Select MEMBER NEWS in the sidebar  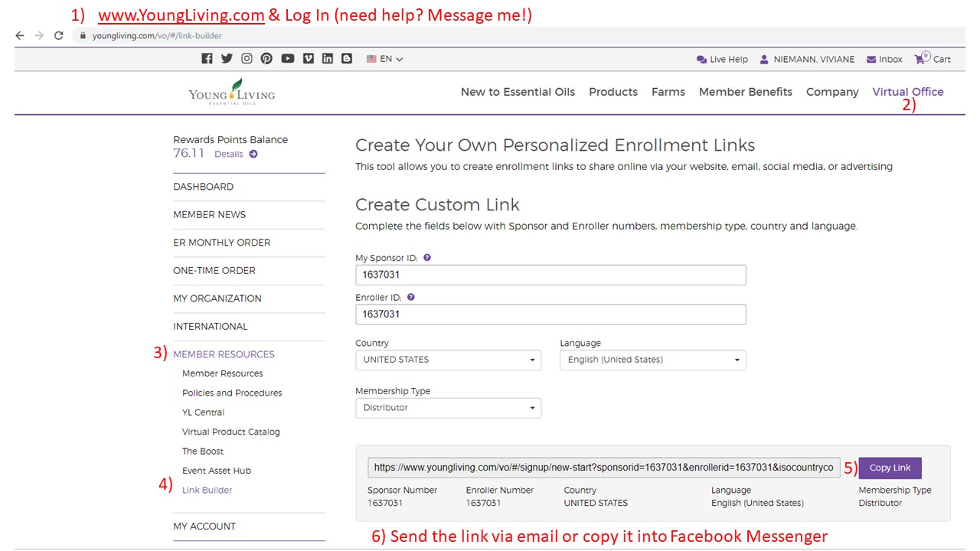210,214
